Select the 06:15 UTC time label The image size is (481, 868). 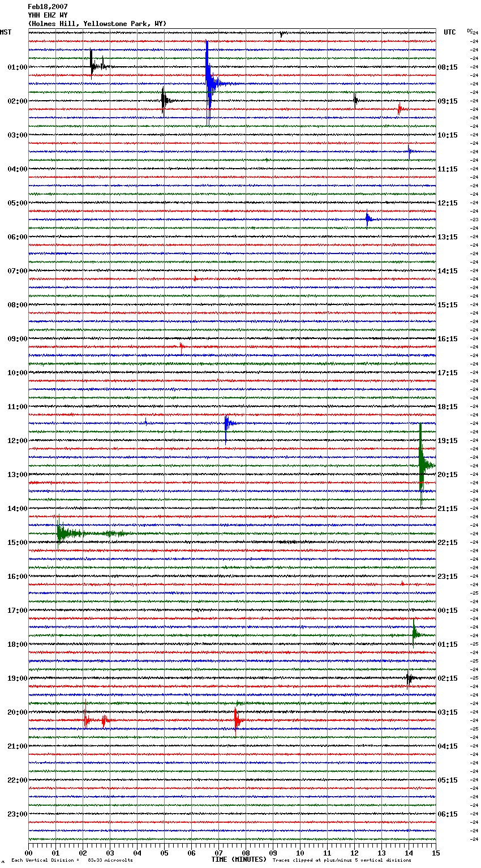tap(448, 814)
